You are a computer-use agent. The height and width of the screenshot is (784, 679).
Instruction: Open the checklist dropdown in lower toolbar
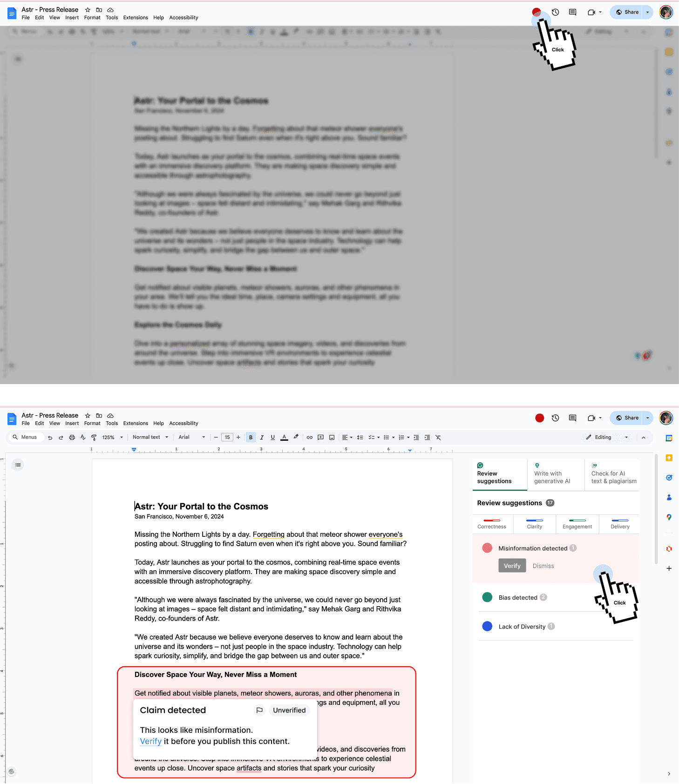pos(374,438)
